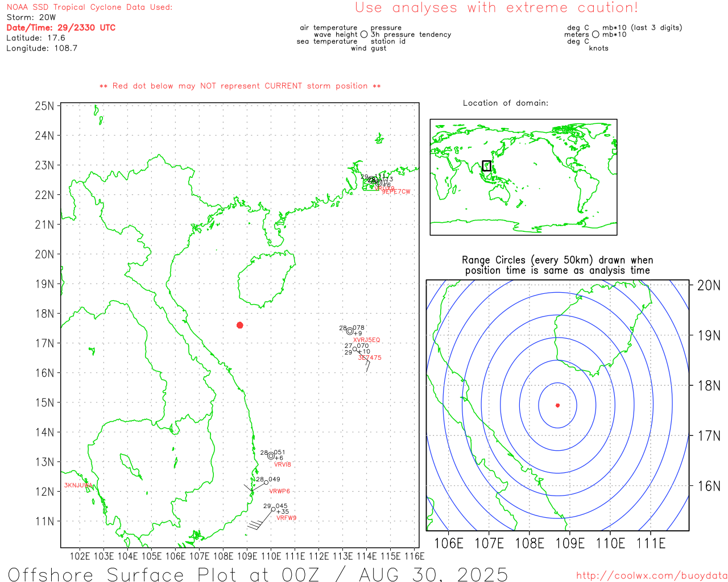Viewport: 728px width, 582px height.
Task: Select the black domain box on world map
Action: click(x=486, y=165)
